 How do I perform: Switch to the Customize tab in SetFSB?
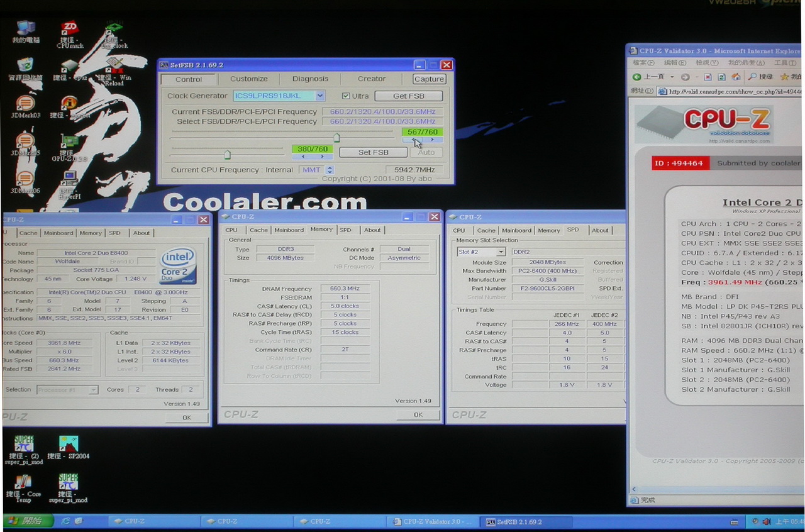tap(248, 79)
